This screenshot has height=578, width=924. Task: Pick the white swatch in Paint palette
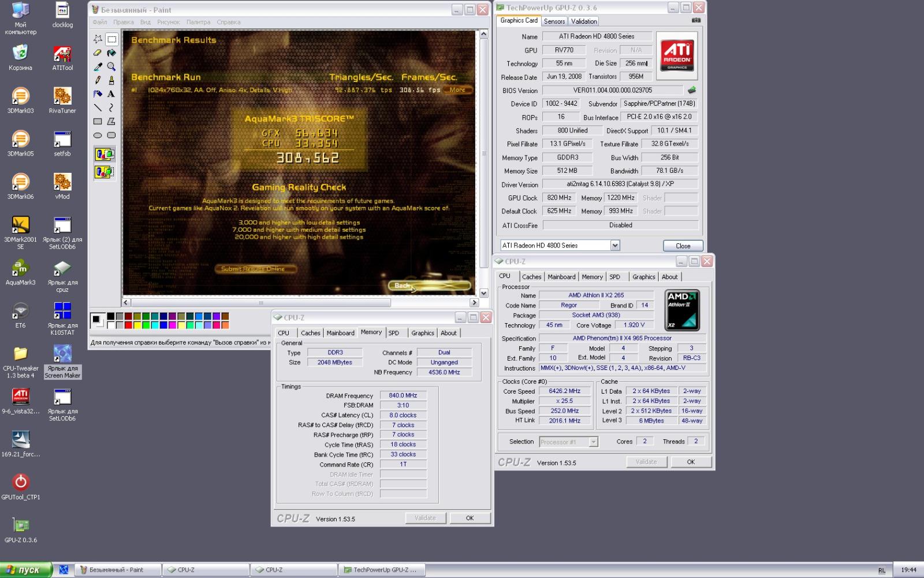pos(110,325)
